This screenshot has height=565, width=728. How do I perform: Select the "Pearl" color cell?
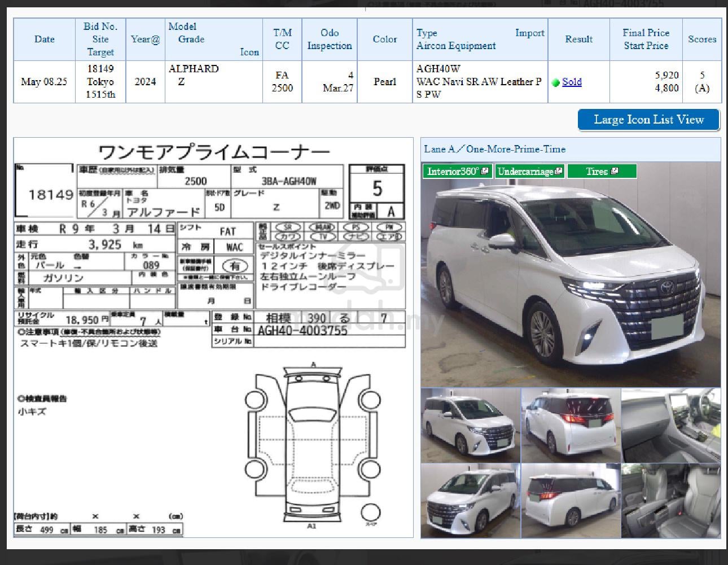[385, 82]
